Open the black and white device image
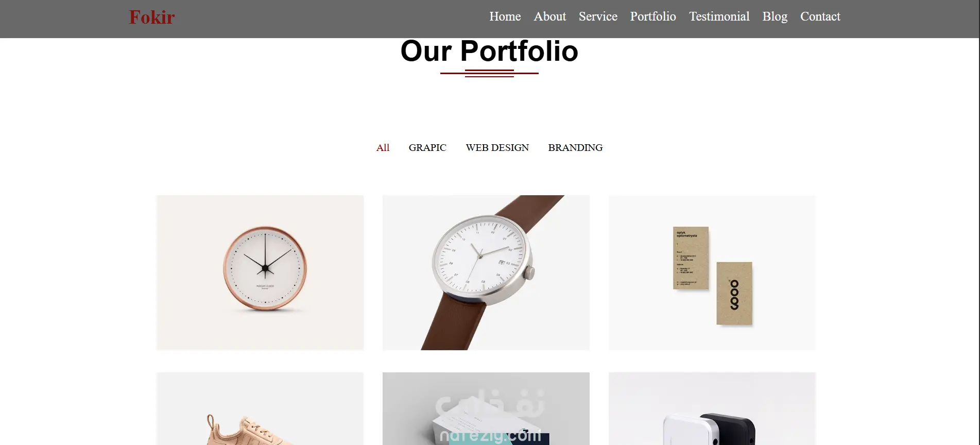 click(x=712, y=408)
